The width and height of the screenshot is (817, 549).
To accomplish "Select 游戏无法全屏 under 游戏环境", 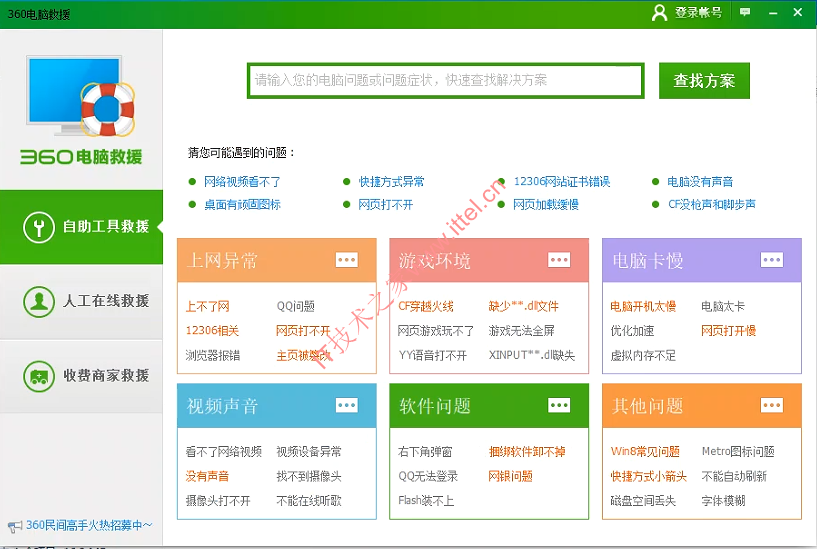I will [522, 331].
